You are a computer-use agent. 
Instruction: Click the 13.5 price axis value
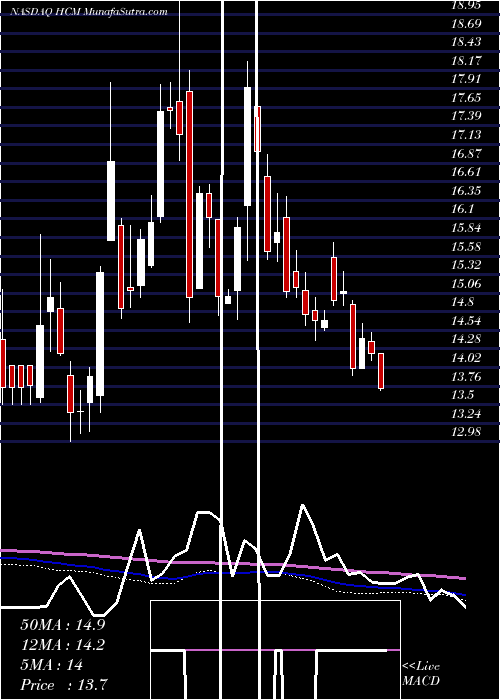(x=462, y=395)
